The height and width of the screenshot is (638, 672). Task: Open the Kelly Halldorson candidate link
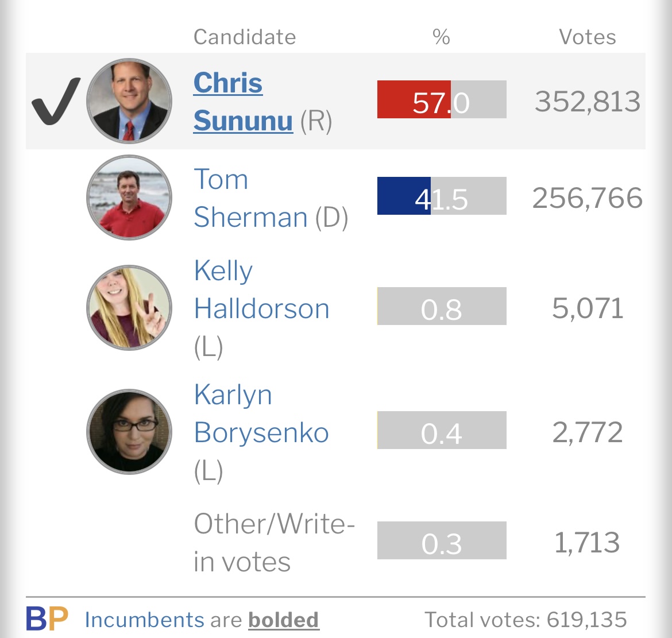[261, 289]
